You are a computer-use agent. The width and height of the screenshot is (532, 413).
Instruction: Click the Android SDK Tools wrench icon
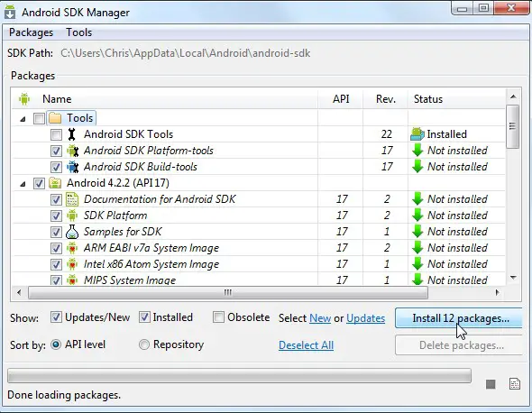click(71, 134)
